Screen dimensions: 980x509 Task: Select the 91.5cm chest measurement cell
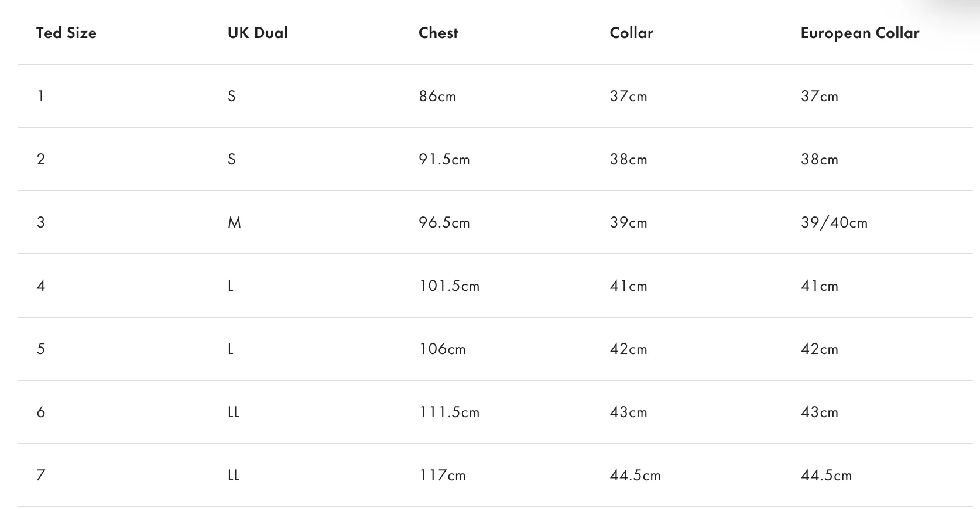pyautogui.click(x=444, y=159)
